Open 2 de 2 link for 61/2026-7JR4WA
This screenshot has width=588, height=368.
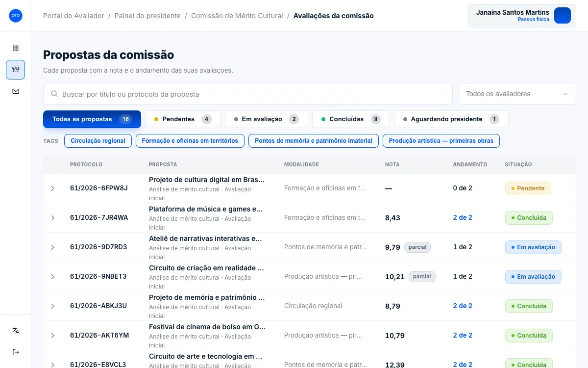coord(463,217)
